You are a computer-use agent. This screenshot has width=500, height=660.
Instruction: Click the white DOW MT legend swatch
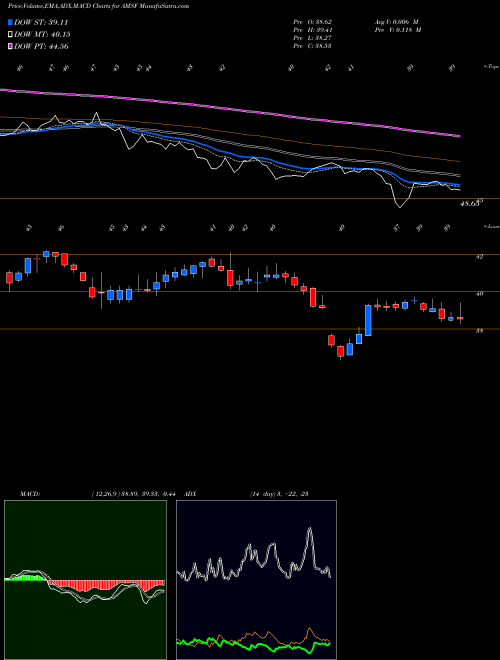(x=10, y=35)
